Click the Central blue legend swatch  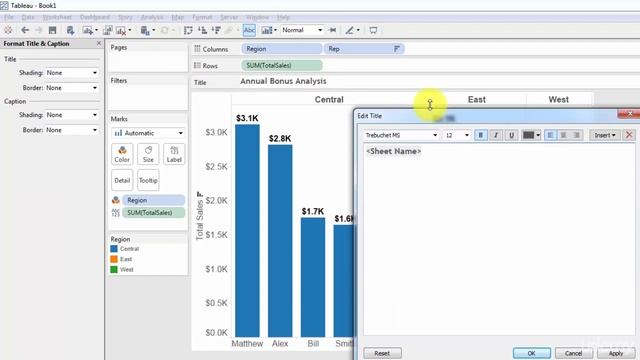pos(114,249)
